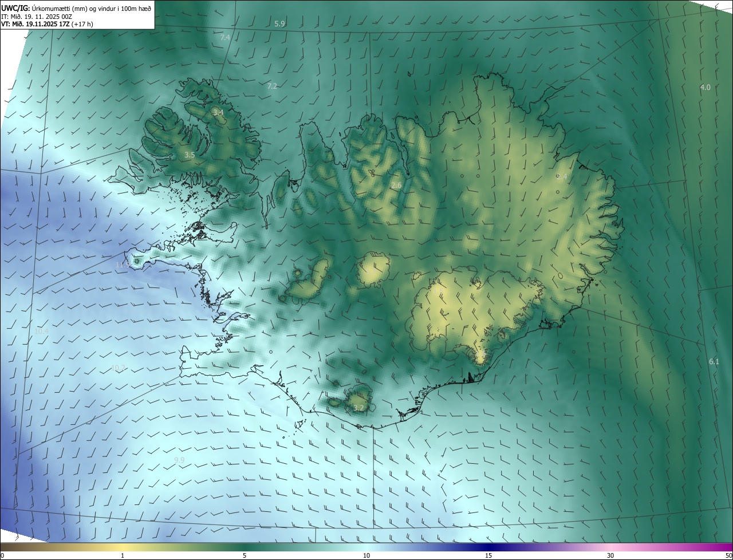The image size is (733, 560).
Task: Click the title text "UWC/IG: Úrkomumætti (mm) og vindur"
Action: click(x=60, y=9)
